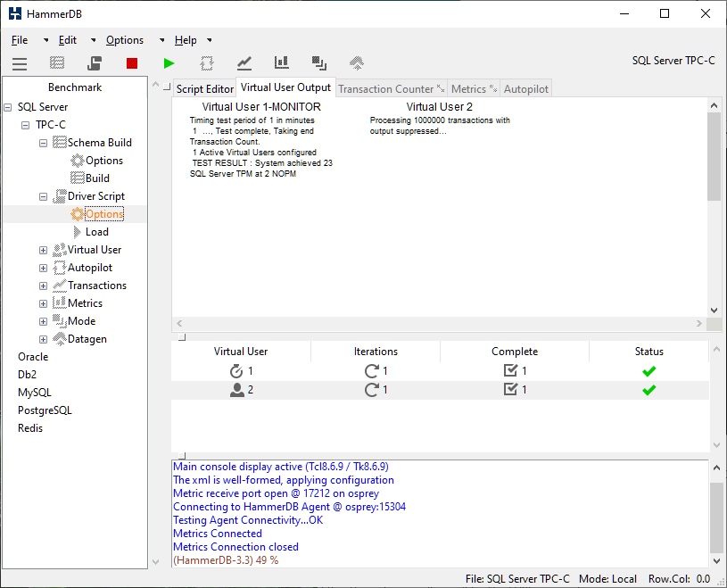Switch to the Metrics tab

point(474,88)
